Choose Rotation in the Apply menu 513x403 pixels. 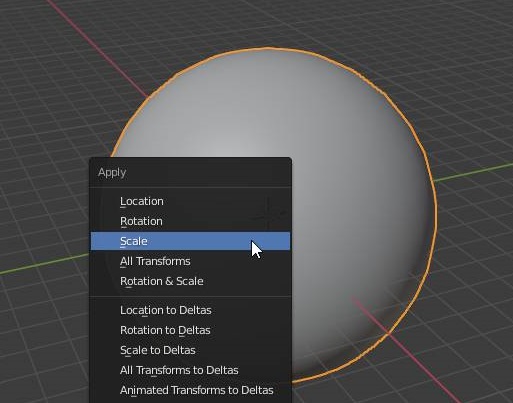(190, 221)
